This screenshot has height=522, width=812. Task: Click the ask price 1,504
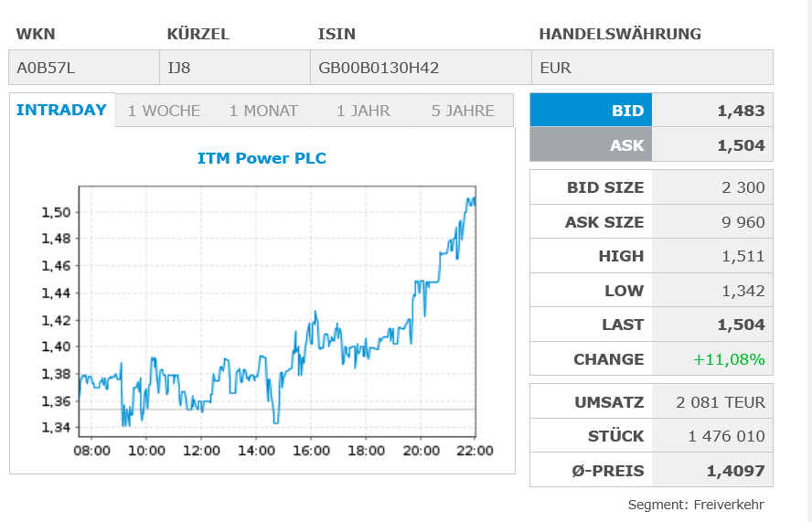point(741,145)
